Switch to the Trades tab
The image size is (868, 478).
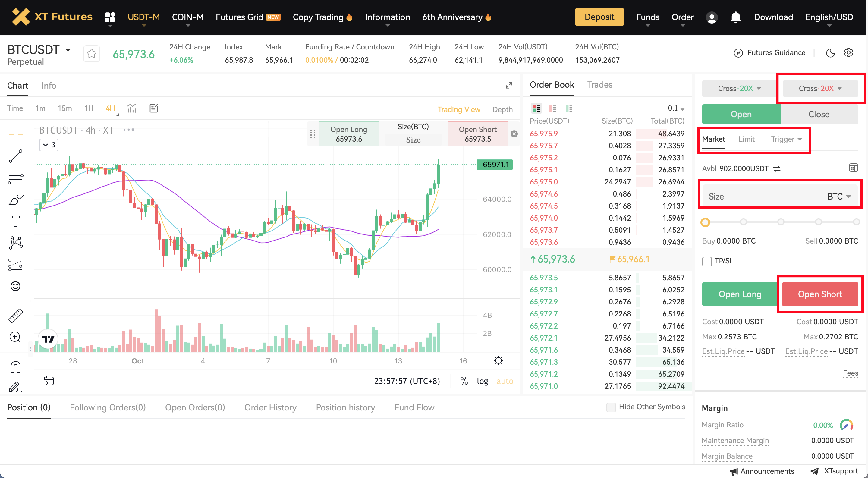599,85
